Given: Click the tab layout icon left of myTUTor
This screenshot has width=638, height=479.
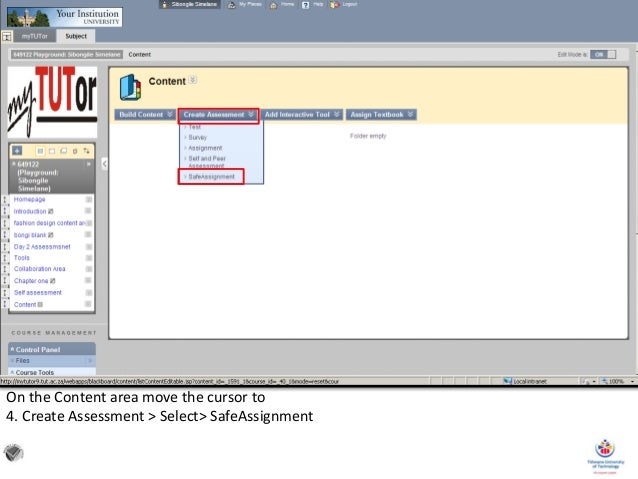Looking at the screenshot, I should tap(7, 37).
